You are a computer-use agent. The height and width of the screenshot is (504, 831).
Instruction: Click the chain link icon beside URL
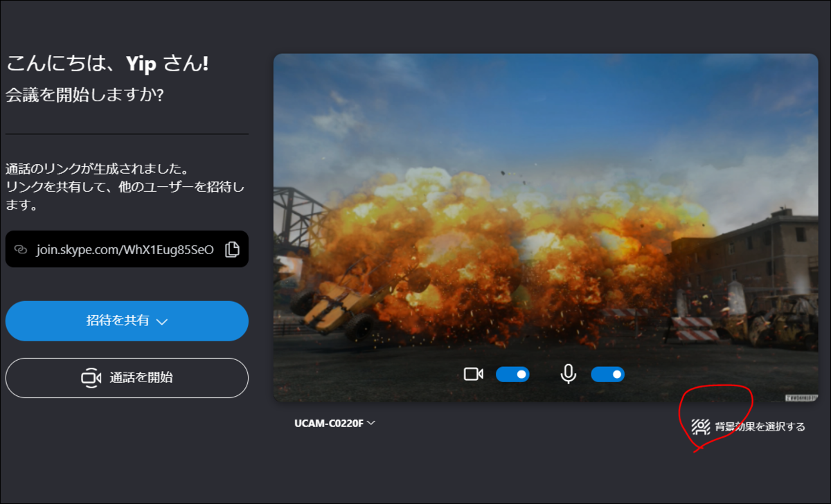point(21,249)
